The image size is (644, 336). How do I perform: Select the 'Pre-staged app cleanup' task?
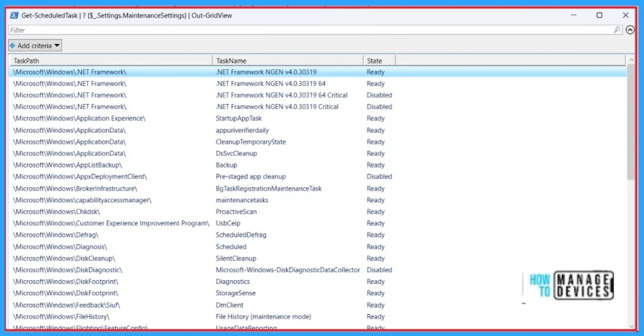point(251,176)
